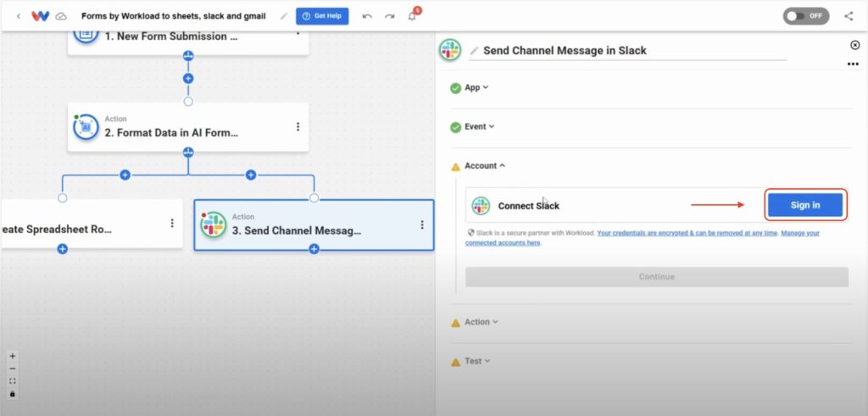Select the Format Data in AI step
868x416 pixels.
188,127
